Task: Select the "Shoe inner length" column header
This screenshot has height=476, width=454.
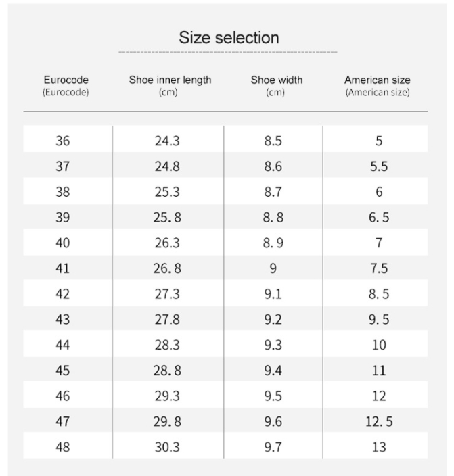Action: (170, 85)
